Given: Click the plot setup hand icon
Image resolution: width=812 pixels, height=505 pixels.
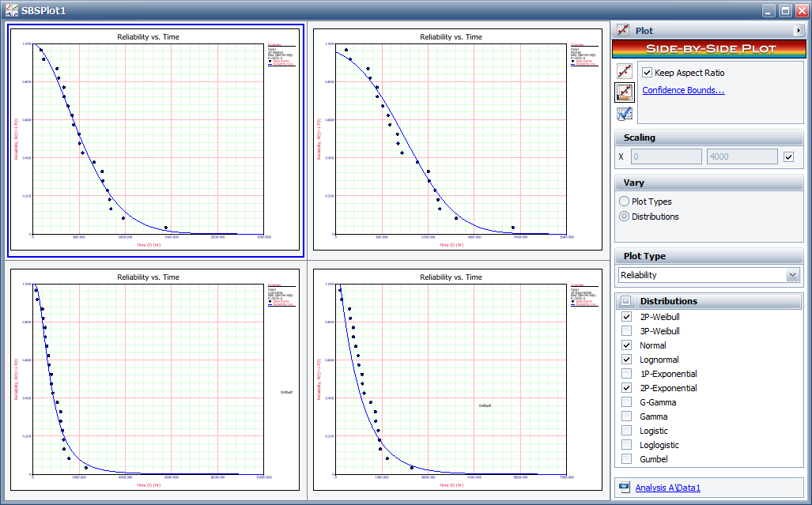Looking at the screenshot, I should pyautogui.click(x=625, y=92).
